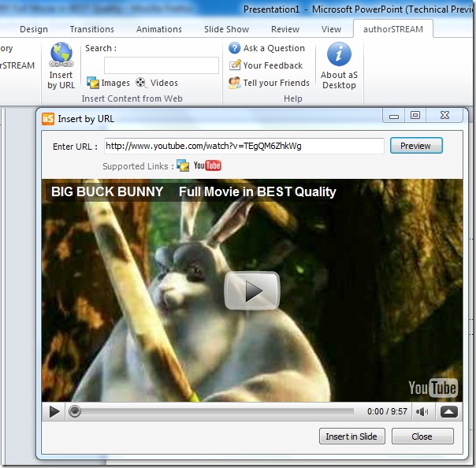Click the Supported Links label
This screenshot has height=468, width=476.
pos(138,166)
